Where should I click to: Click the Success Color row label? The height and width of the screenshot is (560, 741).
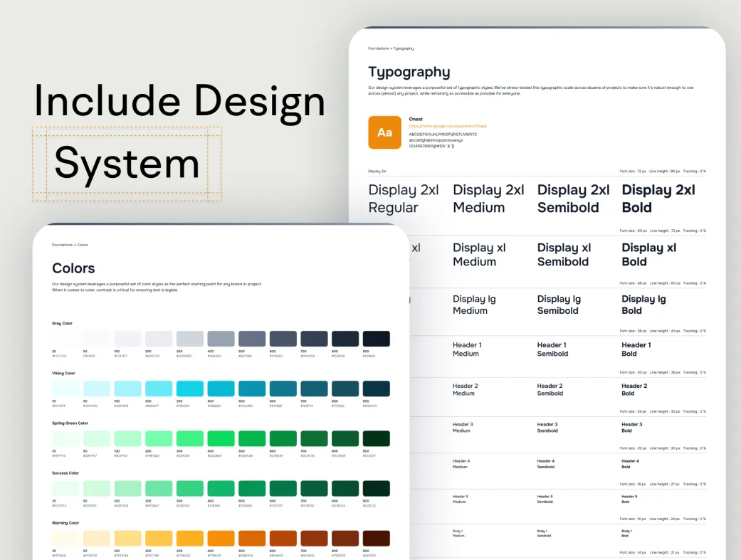(65, 473)
